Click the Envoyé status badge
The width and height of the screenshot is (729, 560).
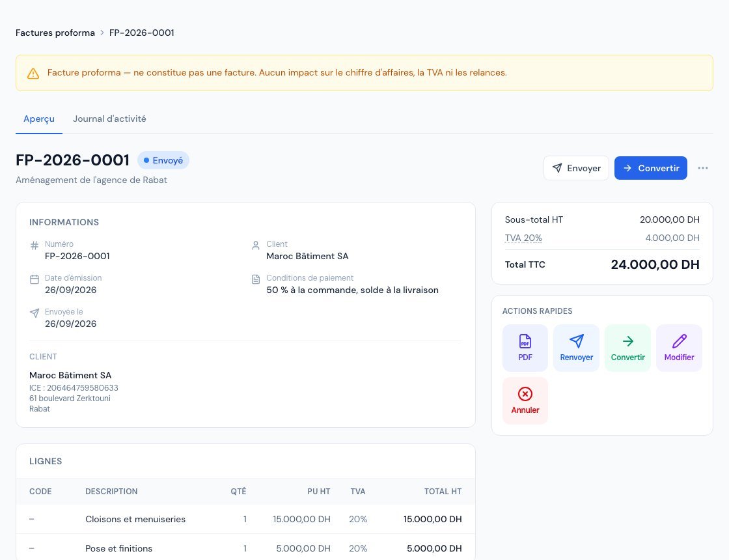point(163,160)
